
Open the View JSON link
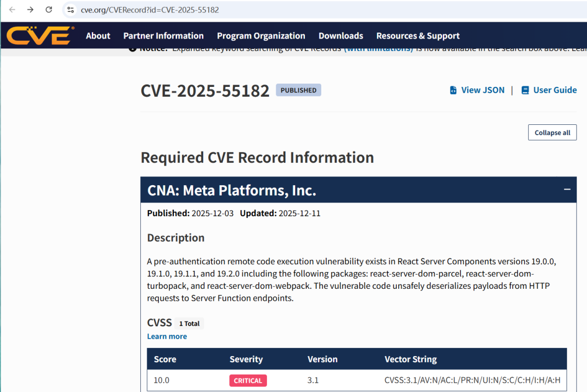point(483,90)
